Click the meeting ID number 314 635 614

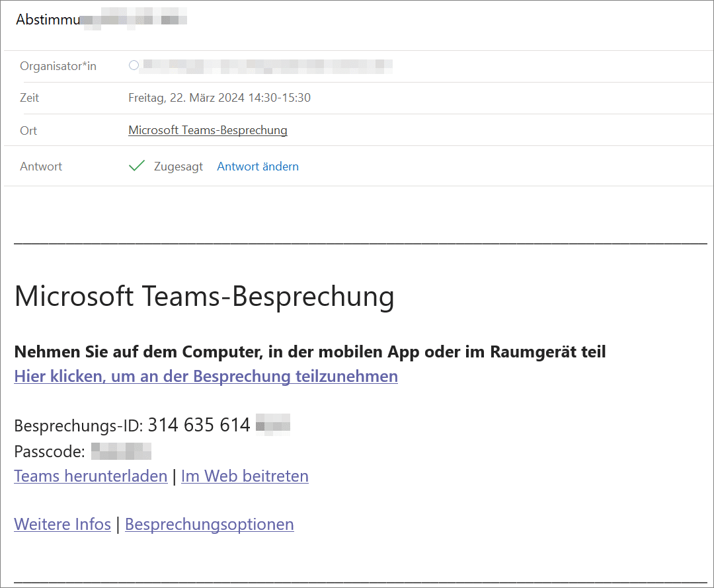point(198,425)
